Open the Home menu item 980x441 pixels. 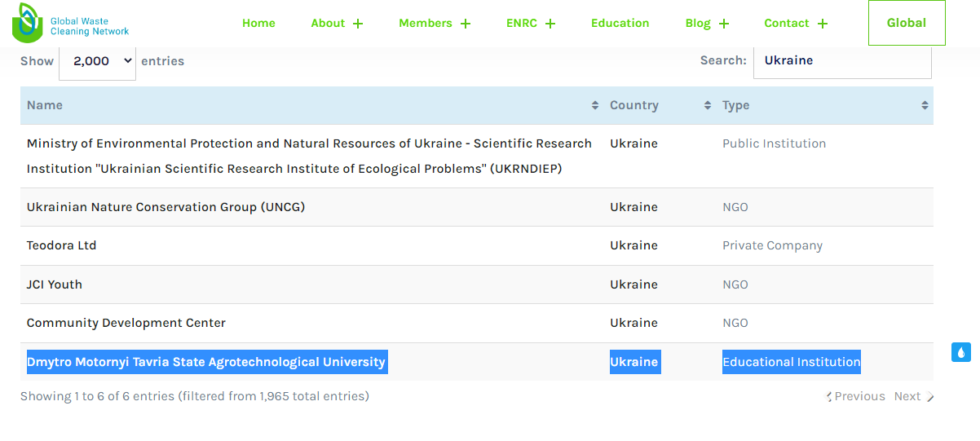(x=258, y=23)
